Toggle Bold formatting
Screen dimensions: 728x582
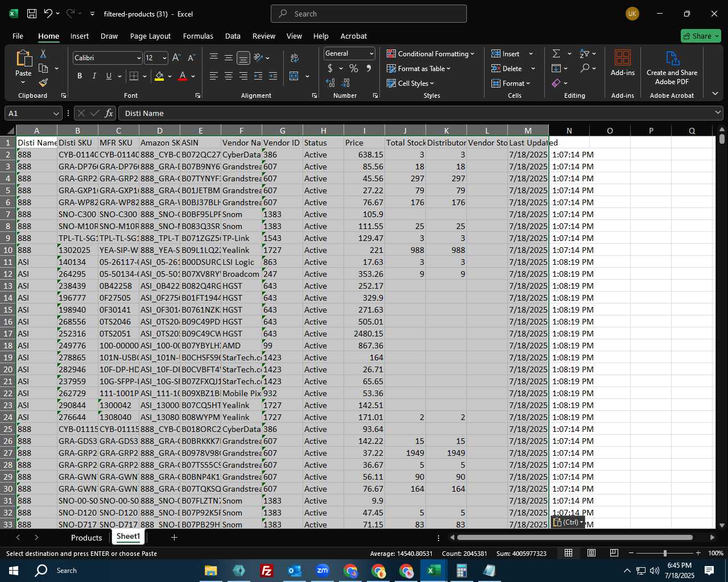pos(80,76)
